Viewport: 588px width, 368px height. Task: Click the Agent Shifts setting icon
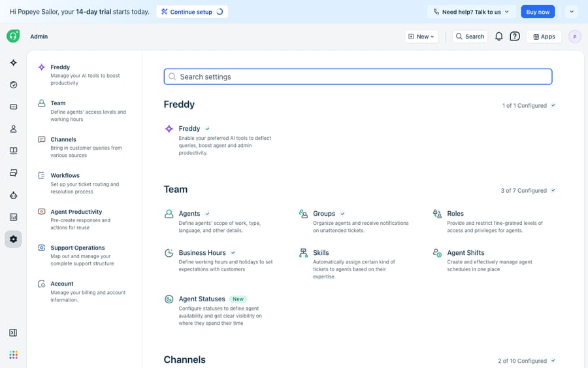point(437,253)
